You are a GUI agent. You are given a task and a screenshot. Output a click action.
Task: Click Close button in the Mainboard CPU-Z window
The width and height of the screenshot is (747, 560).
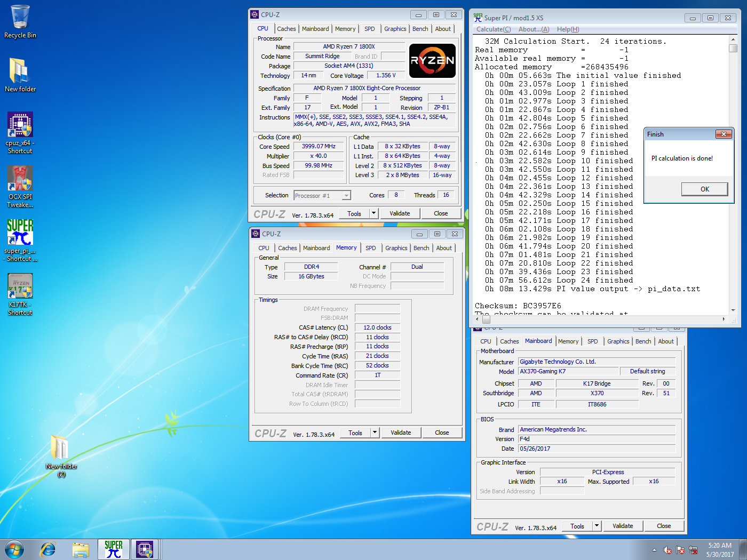click(x=664, y=526)
